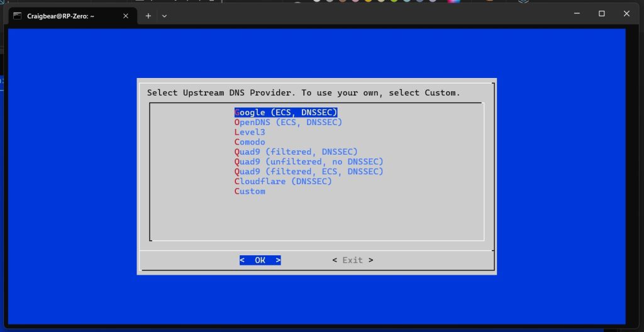Viewport: 644px width, 332px height.
Task: Close the Craigbear@RP-Zero tab
Action: pyautogui.click(x=125, y=16)
